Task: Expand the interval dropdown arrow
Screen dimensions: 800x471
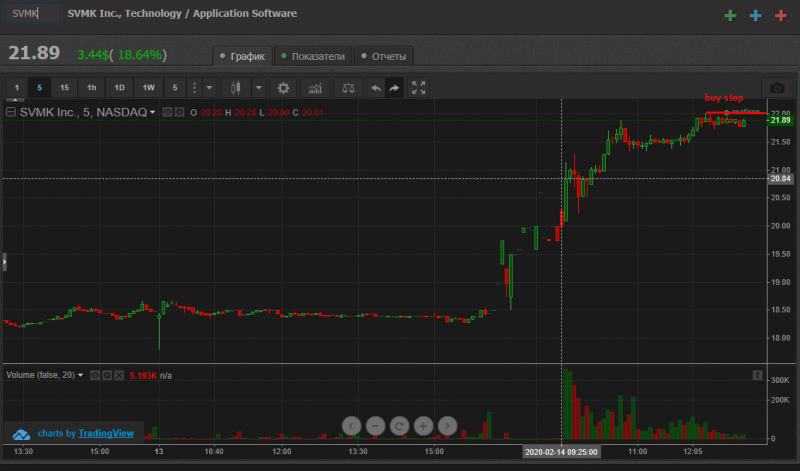Action: [x=209, y=88]
